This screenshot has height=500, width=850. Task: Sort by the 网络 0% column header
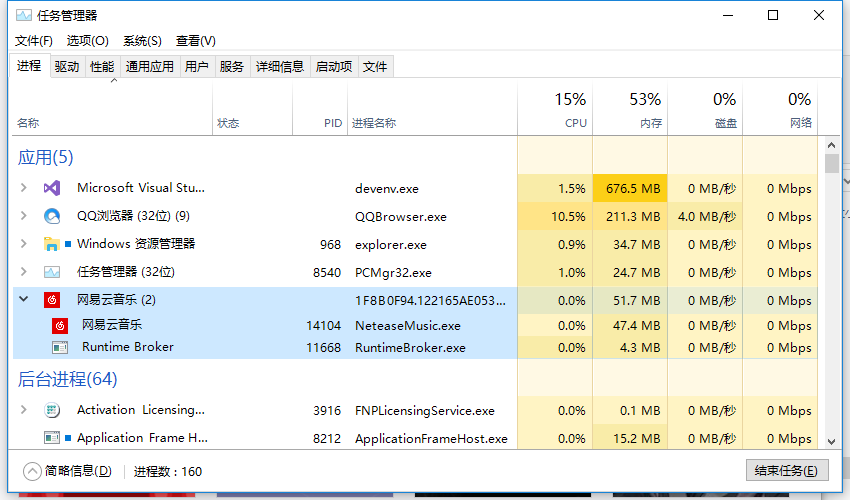(780, 109)
